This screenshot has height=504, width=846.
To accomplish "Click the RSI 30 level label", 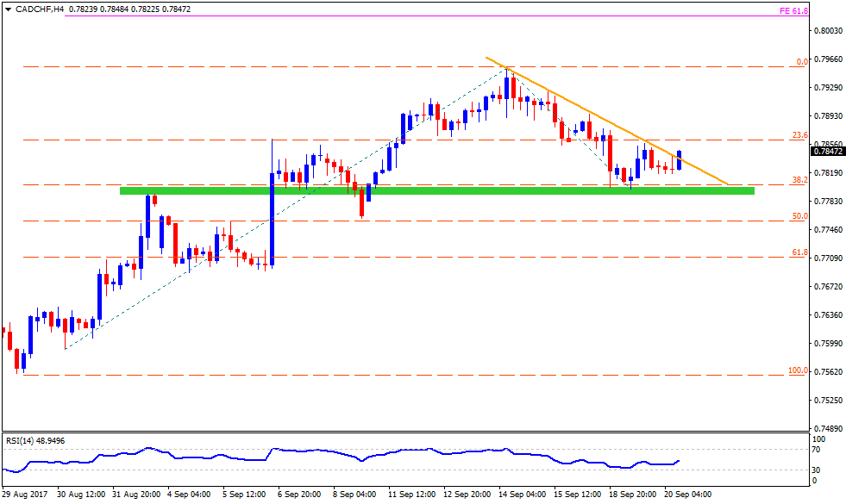I will pos(817,470).
